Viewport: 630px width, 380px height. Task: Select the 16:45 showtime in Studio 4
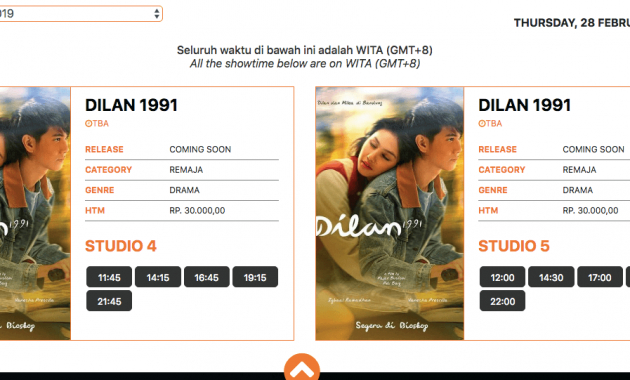click(207, 277)
